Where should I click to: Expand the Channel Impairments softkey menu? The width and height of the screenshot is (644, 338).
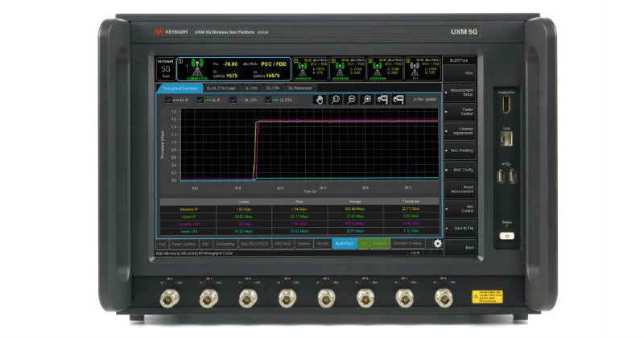[460, 131]
